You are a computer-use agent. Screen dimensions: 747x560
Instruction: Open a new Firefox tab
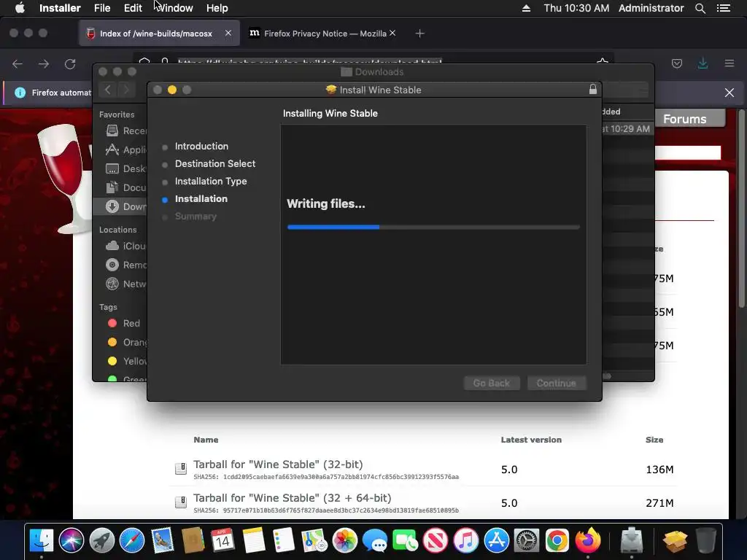point(419,34)
